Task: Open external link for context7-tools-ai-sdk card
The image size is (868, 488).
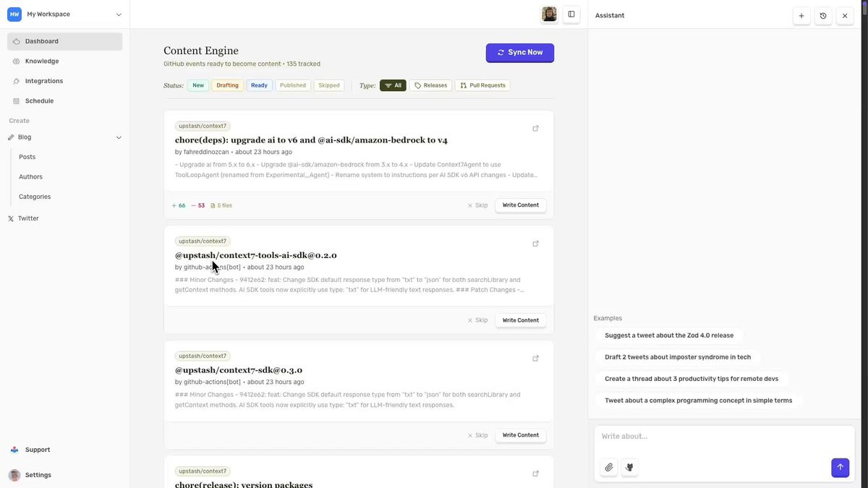Action: pos(536,244)
